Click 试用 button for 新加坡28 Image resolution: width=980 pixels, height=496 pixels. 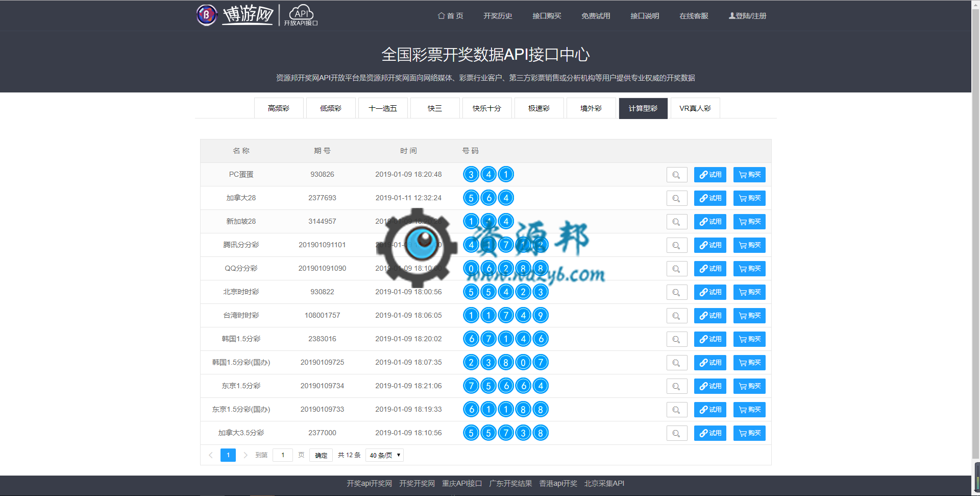click(710, 222)
